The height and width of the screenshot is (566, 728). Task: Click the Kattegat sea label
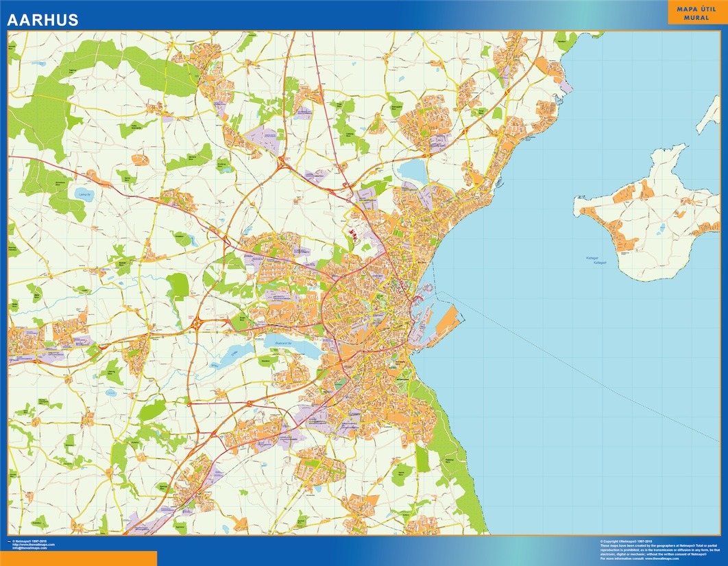[592, 259]
